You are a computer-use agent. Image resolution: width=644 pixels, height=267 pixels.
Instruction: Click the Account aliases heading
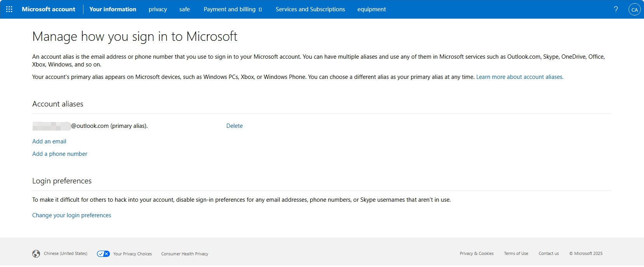[58, 104]
